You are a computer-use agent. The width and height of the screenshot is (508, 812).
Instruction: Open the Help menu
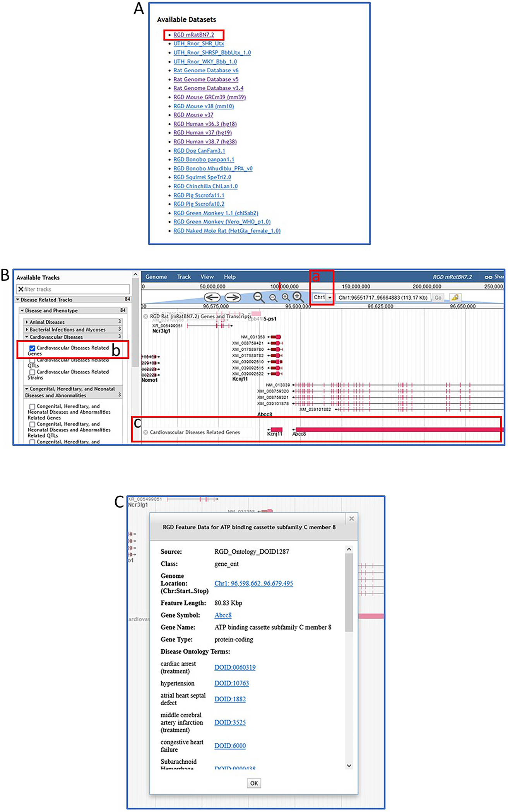(230, 277)
